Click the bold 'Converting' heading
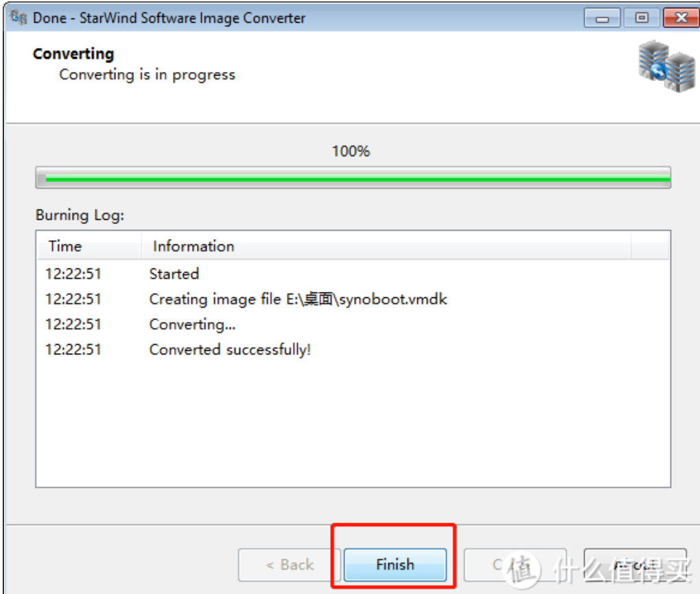This screenshot has height=594, width=700. point(73,54)
